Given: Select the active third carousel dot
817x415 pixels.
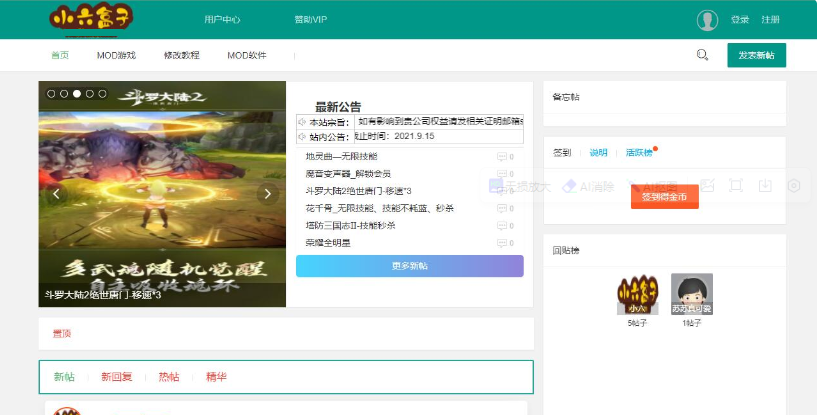Looking at the screenshot, I should click(77, 94).
